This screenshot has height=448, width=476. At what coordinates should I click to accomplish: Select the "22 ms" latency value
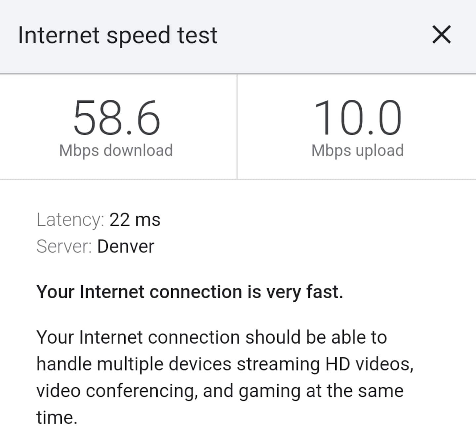135,220
